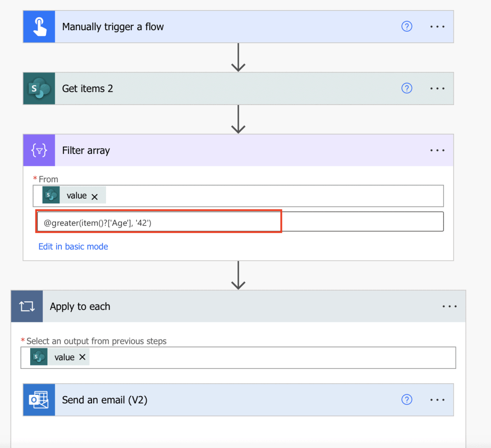Click empty area of Filter array From field
Viewport: 491px width, 448px height.
(274, 196)
